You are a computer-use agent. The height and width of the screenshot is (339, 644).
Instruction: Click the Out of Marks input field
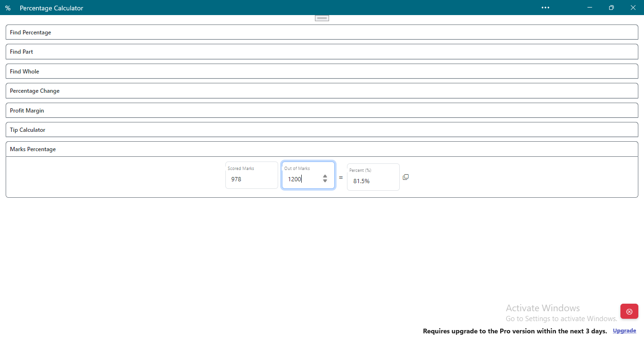[308, 175]
